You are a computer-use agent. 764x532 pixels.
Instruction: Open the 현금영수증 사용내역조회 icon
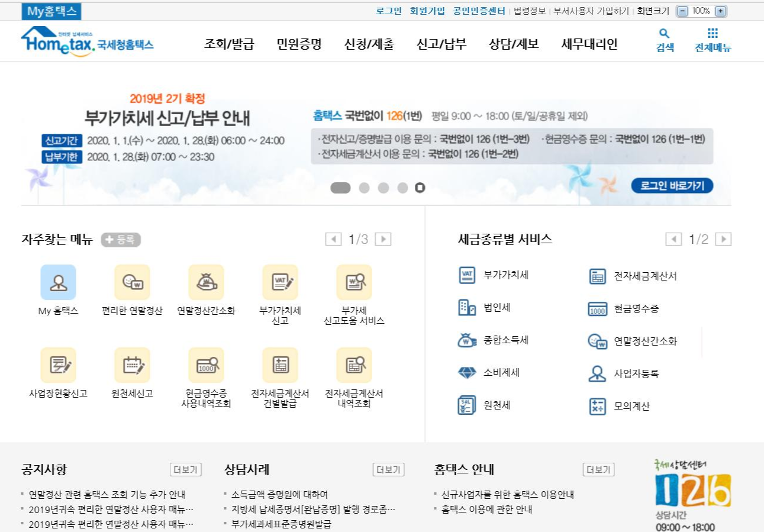pyautogui.click(x=206, y=365)
